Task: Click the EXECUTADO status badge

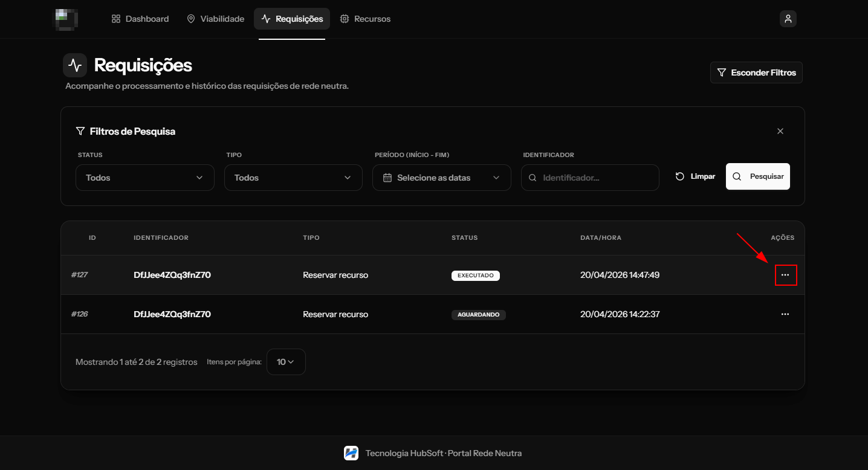Action: pos(476,275)
